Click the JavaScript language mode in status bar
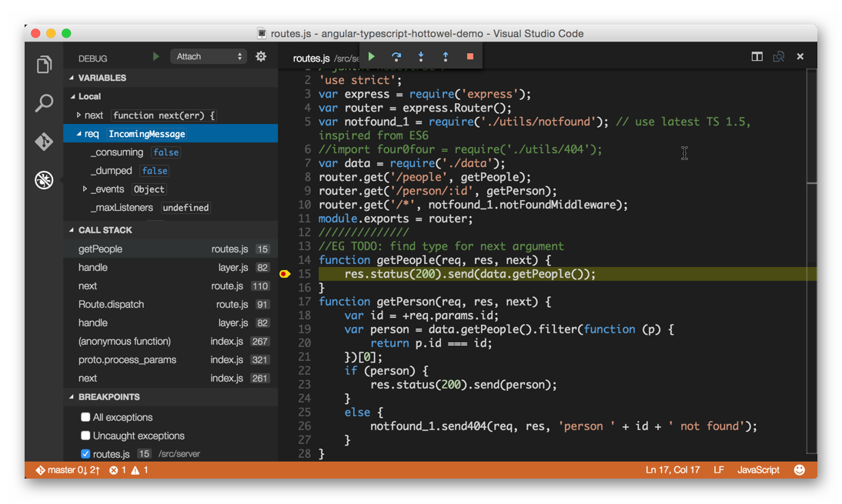This screenshot has width=842, height=504. (x=758, y=470)
